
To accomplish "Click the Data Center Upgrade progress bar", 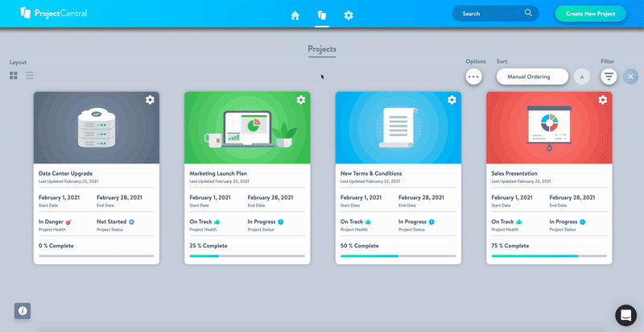I will click(96, 256).
